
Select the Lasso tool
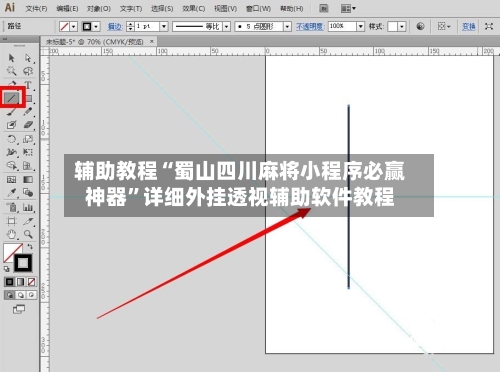coord(28,71)
